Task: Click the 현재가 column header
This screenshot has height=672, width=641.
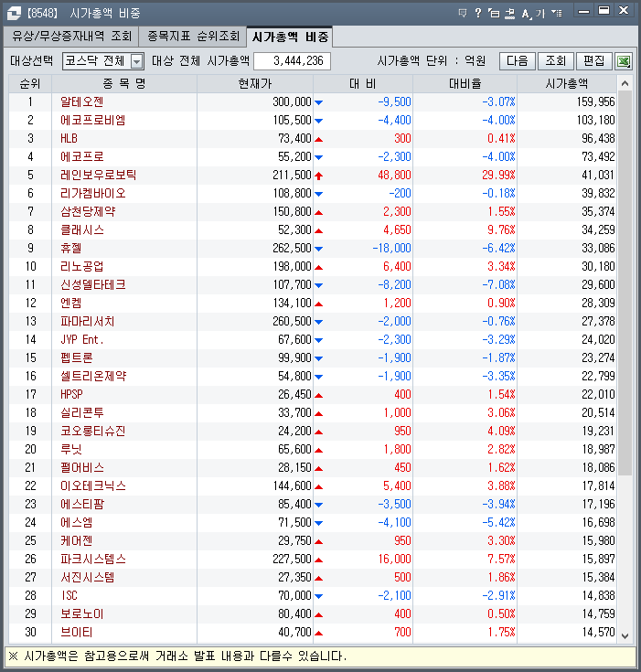Action: [x=255, y=83]
